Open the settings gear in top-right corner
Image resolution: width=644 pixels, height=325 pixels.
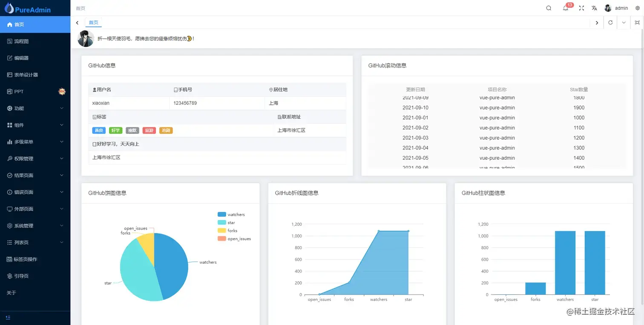coord(638,8)
